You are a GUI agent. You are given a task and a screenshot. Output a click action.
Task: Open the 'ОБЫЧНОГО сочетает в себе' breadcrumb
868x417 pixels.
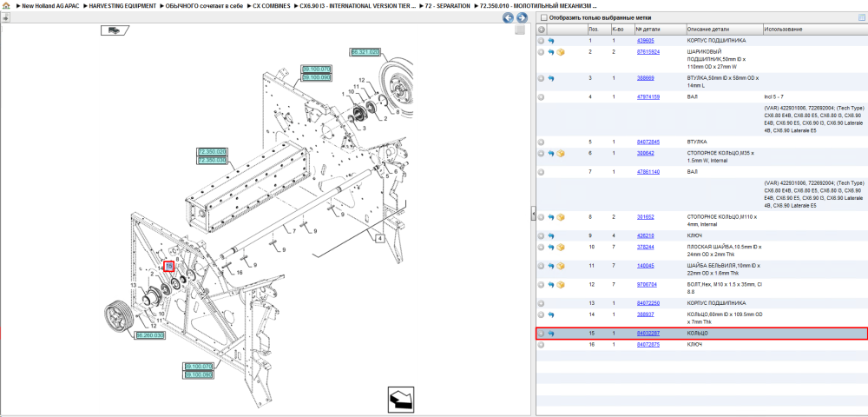[204, 5]
